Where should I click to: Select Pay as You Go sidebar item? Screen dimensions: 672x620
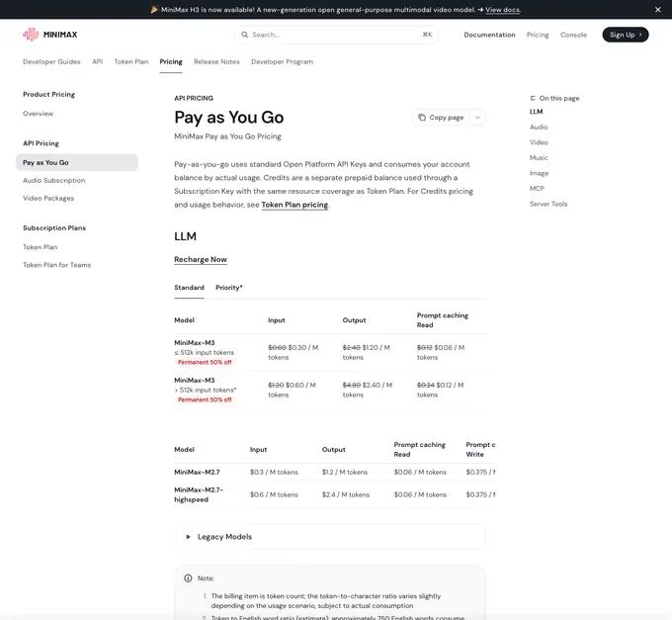pos(77,162)
